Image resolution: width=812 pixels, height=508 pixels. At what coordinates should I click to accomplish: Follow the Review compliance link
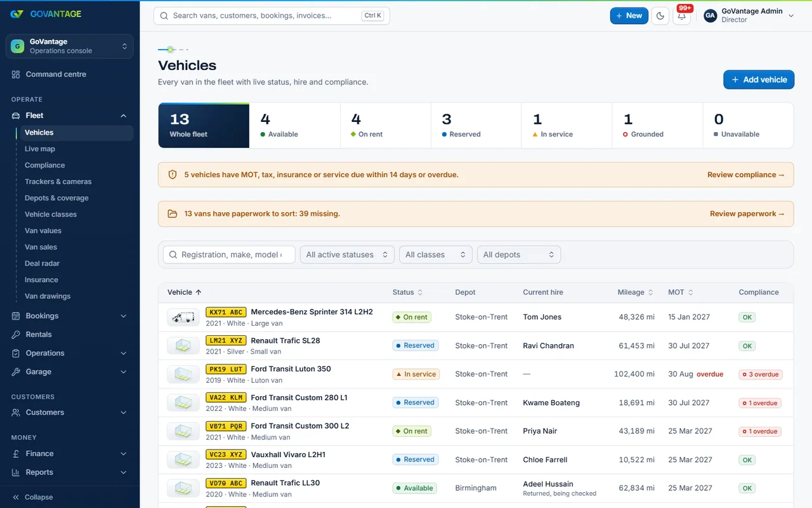(746, 175)
